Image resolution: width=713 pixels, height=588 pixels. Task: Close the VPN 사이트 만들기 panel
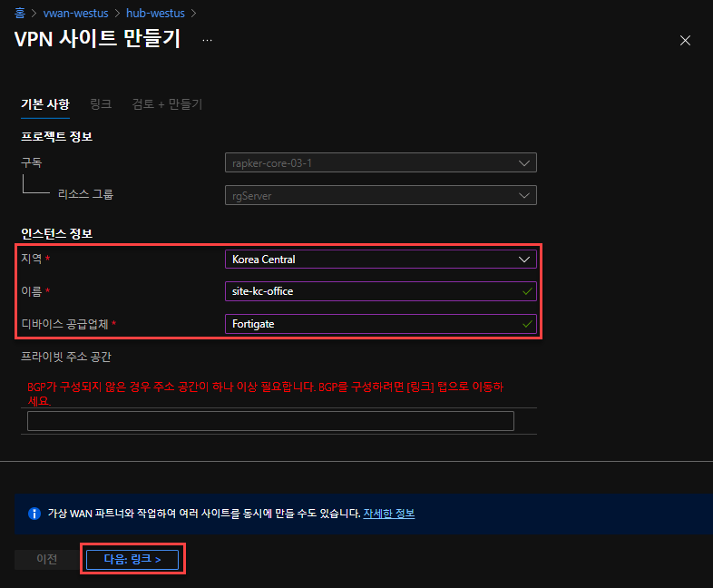[685, 41]
